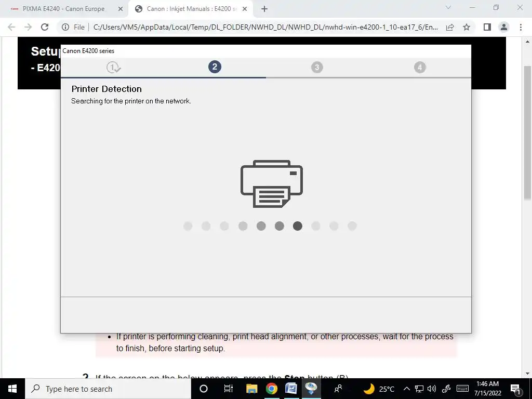Click the printer icon in the dialog

coord(271,183)
